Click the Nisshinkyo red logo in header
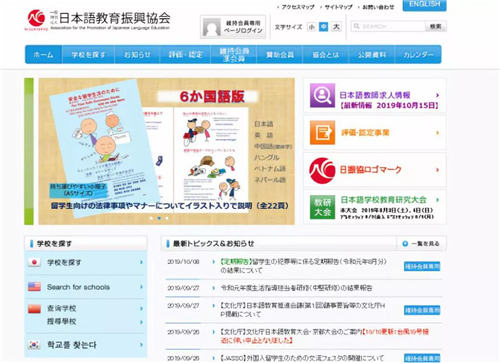The width and height of the screenshot is (500, 363). click(x=36, y=19)
